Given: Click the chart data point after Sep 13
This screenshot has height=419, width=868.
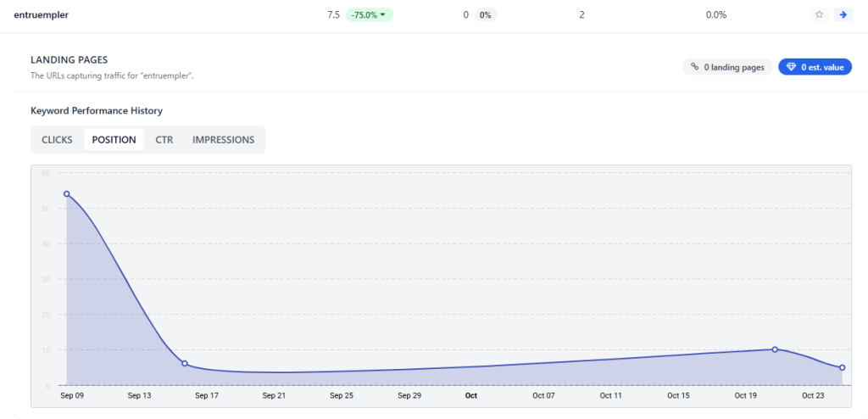Looking at the screenshot, I should point(185,364).
